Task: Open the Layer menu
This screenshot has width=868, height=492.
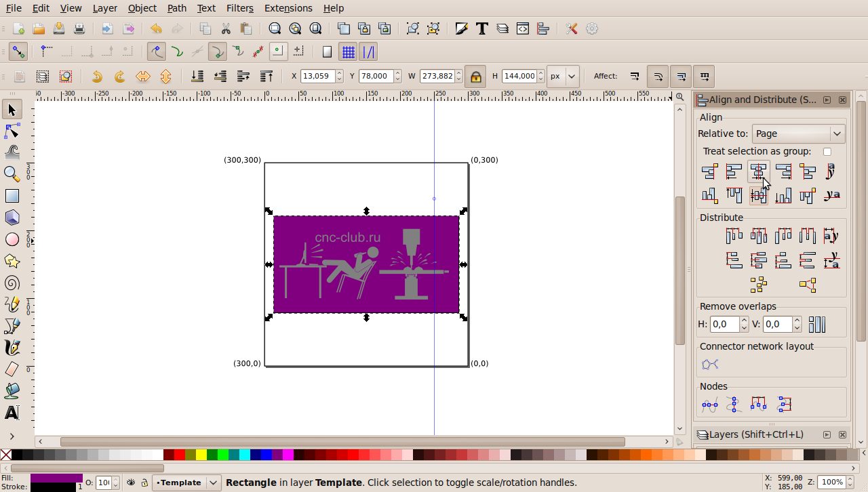Action: [104, 8]
